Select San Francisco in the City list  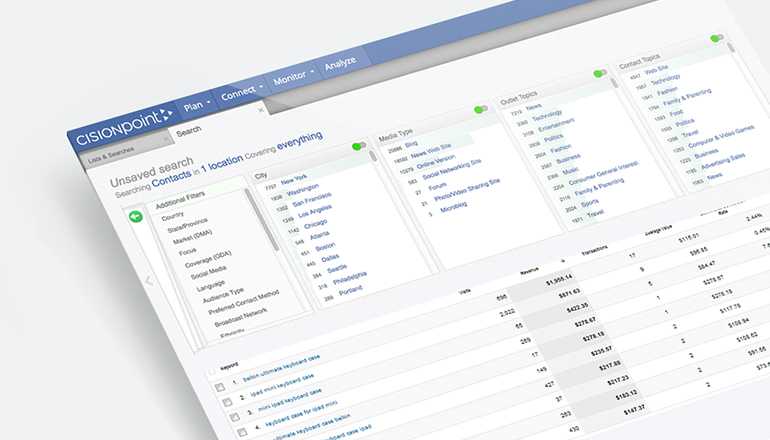(312, 201)
